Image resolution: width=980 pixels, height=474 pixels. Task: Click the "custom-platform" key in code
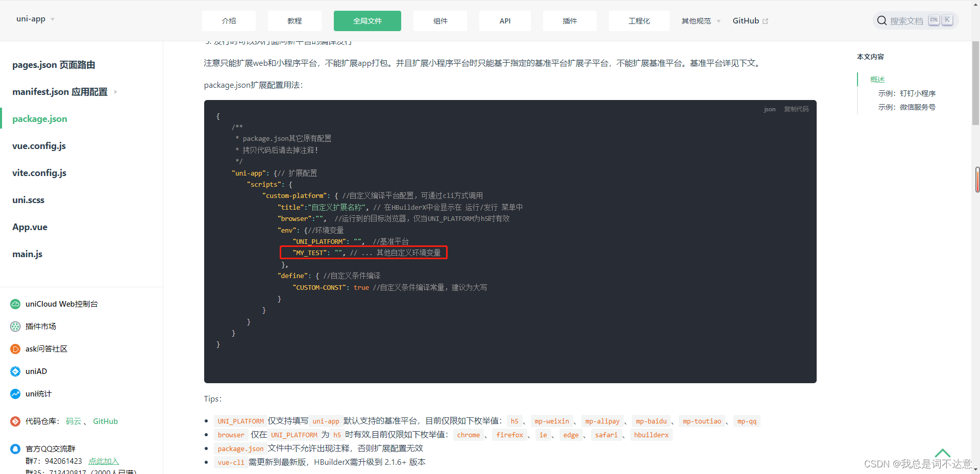click(295, 196)
